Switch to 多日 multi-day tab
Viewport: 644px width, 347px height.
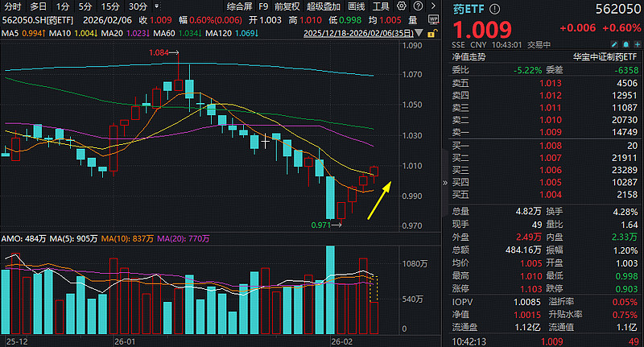38,6
